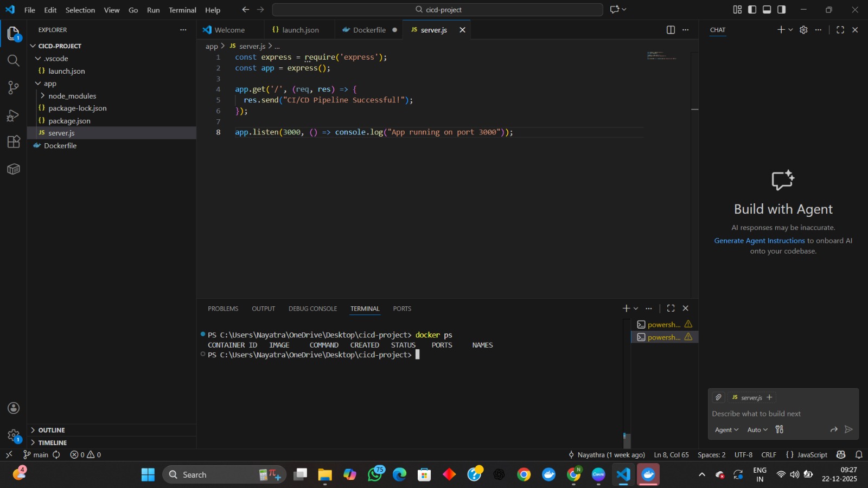Click the Split Editor Right icon
Image resolution: width=868 pixels, height=488 pixels.
(x=671, y=30)
